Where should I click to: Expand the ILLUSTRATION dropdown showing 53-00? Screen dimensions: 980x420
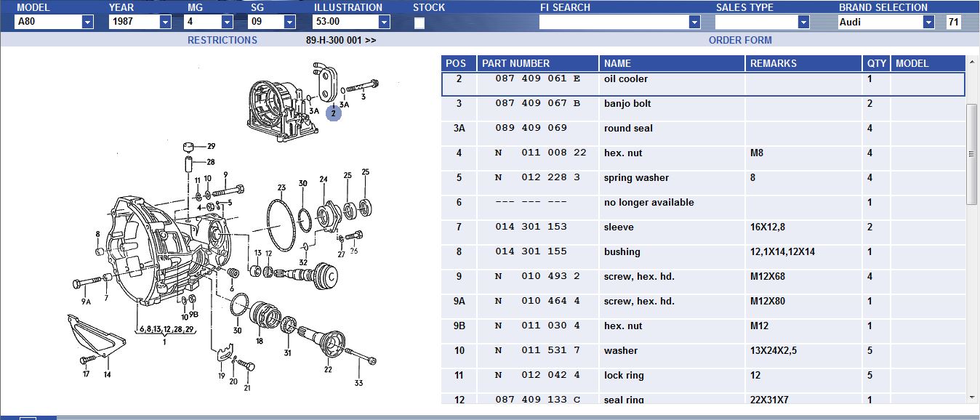click(x=384, y=22)
